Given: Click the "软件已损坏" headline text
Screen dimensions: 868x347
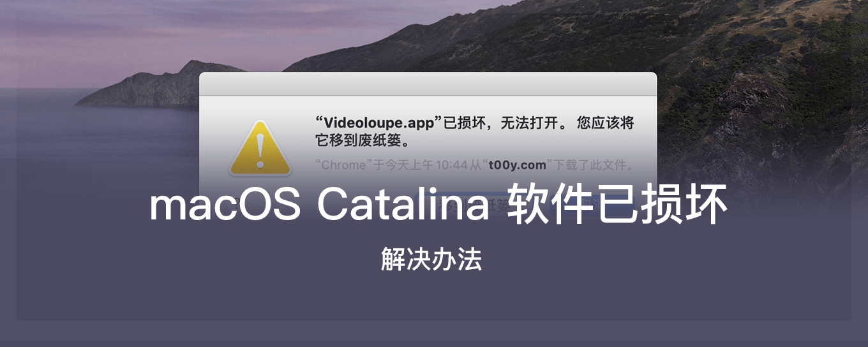Looking at the screenshot, I should [617, 205].
